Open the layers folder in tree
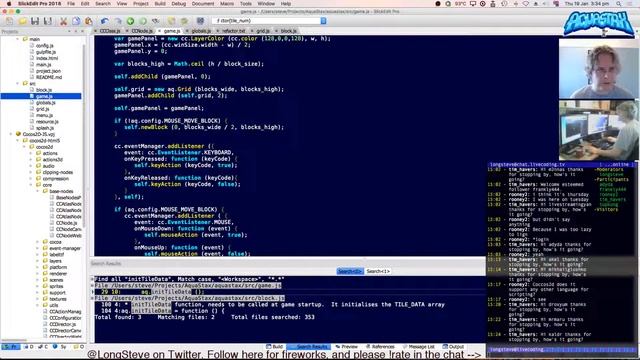The width and height of the screenshot is (640, 360). click(x=55, y=261)
